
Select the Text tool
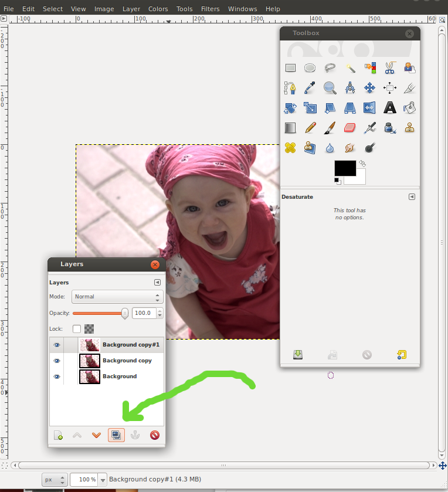pos(389,107)
